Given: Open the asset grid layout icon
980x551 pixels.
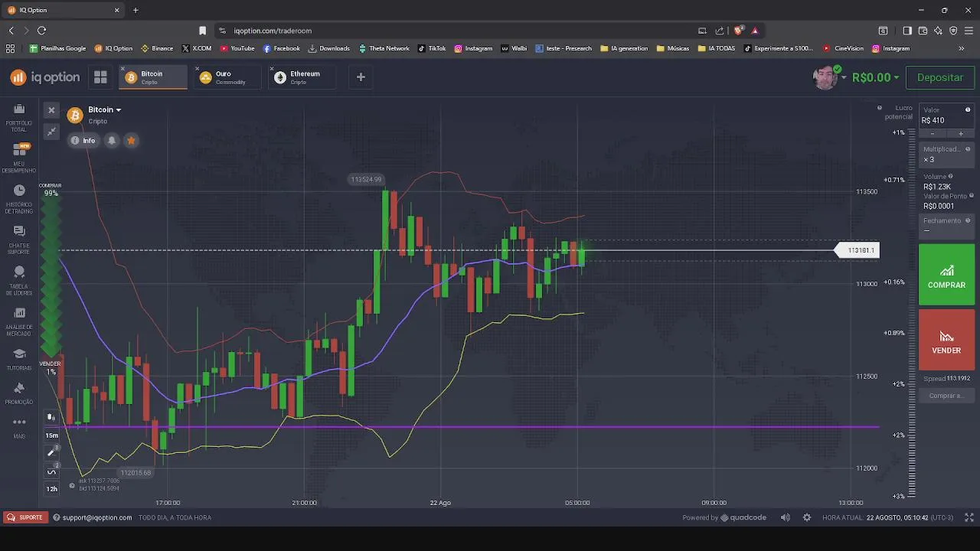Looking at the screenshot, I should click(x=100, y=77).
